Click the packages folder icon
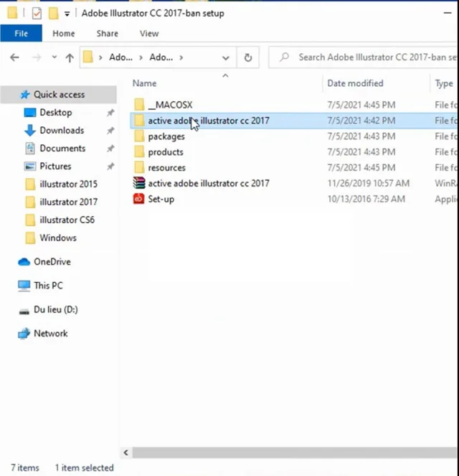This screenshot has width=459, height=476. [139, 136]
